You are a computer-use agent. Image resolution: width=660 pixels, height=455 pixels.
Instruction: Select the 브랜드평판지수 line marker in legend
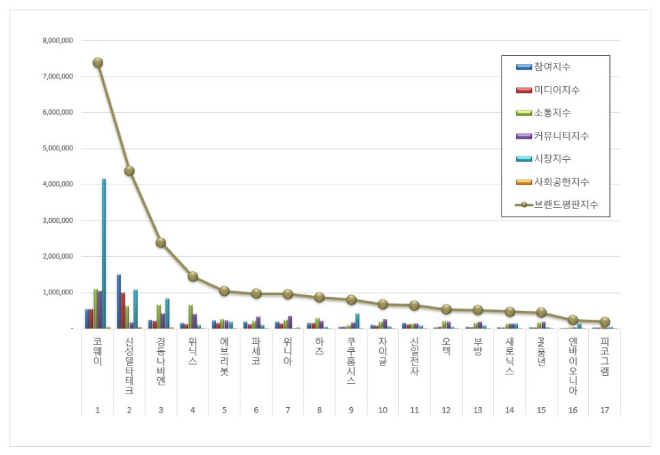pyautogui.click(x=523, y=205)
